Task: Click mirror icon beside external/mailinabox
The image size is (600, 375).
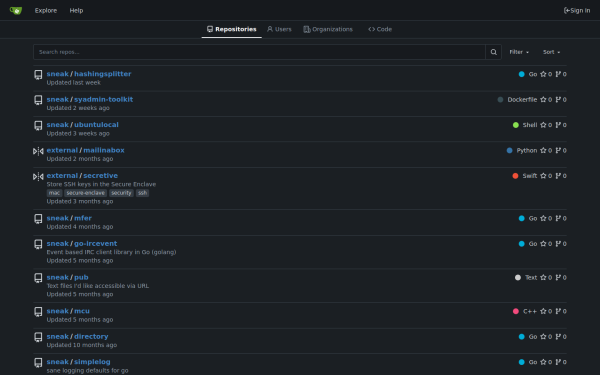Action: pos(38,151)
